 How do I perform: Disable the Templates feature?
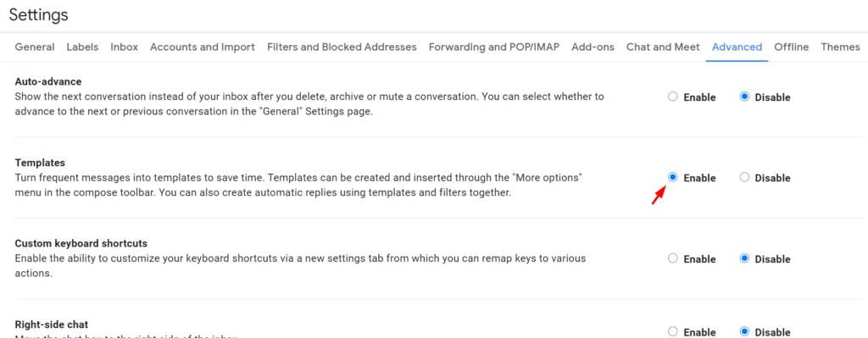click(x=744, y=178)
